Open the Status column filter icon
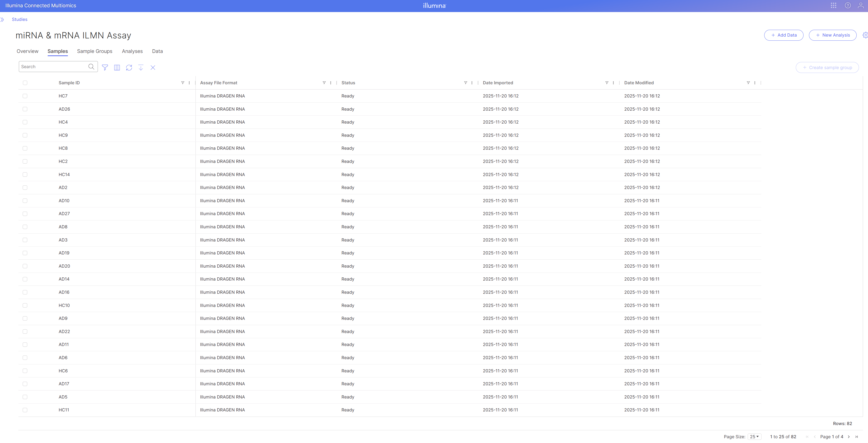The height and width of the screenshot is (443, 868). [x=465, y=83]
